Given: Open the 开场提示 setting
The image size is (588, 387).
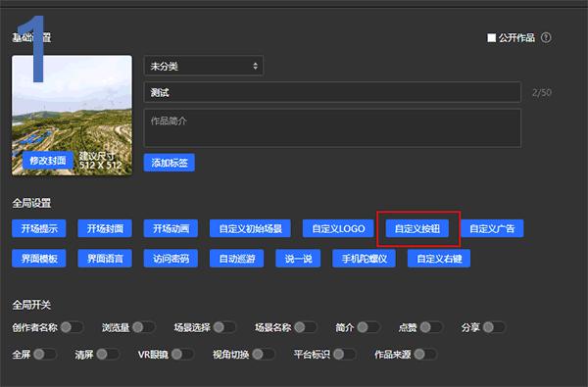Looking at the screenshot, I should pyautogui.click(x=39, y=228).
